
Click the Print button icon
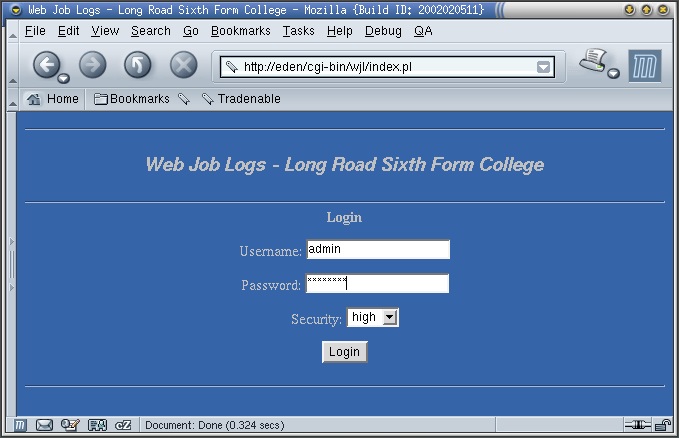click(593, 60)
